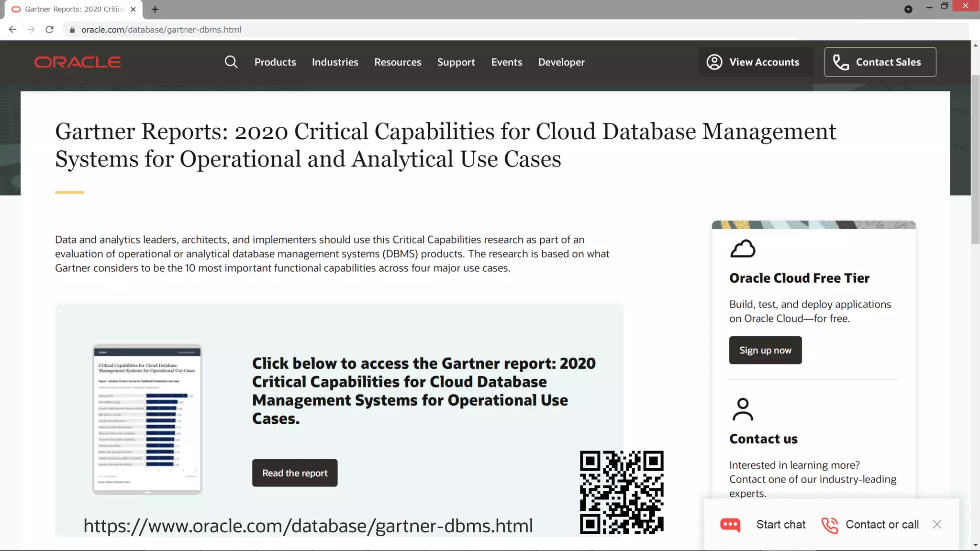Click the Contact us person icon

[743, 409]
